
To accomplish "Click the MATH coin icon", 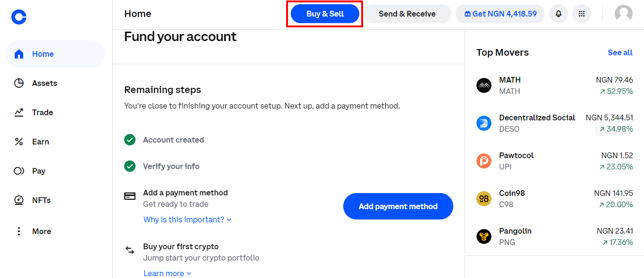I will tap(484, 85).
